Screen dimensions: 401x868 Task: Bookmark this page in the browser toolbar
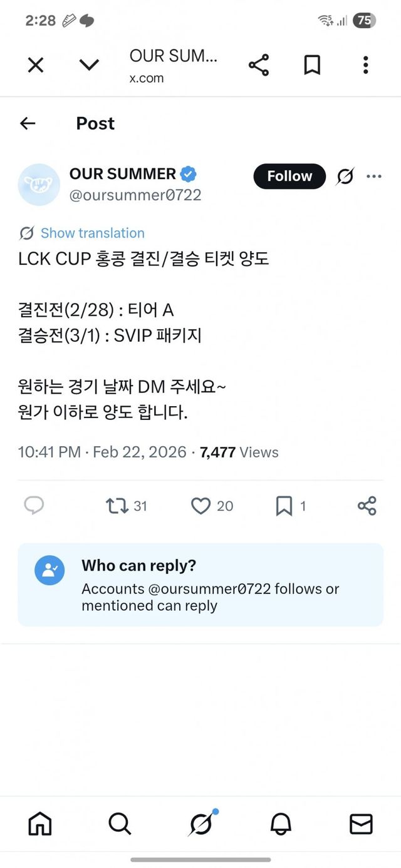312,65
